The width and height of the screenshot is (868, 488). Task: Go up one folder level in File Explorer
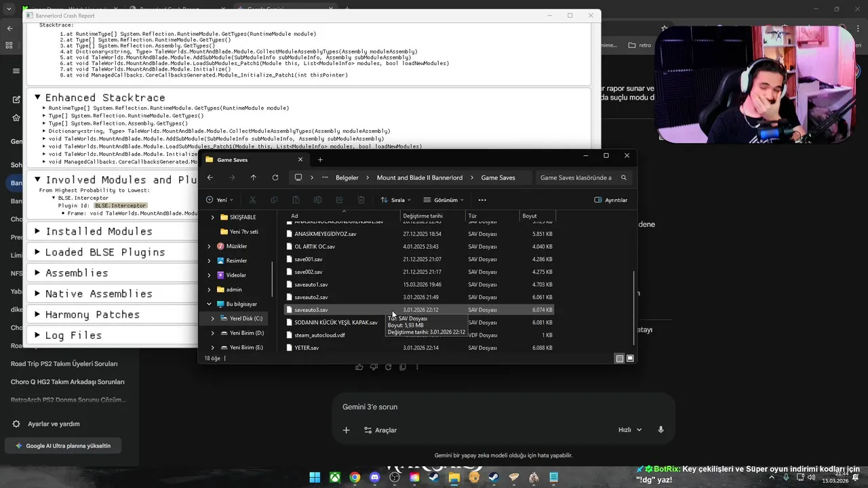click(253, 178)
